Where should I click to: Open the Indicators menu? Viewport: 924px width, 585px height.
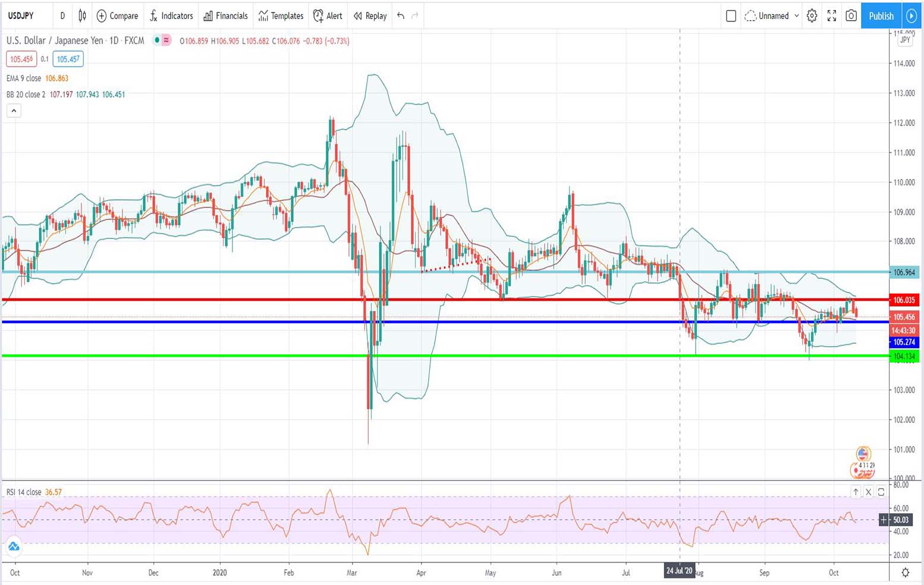171,16
